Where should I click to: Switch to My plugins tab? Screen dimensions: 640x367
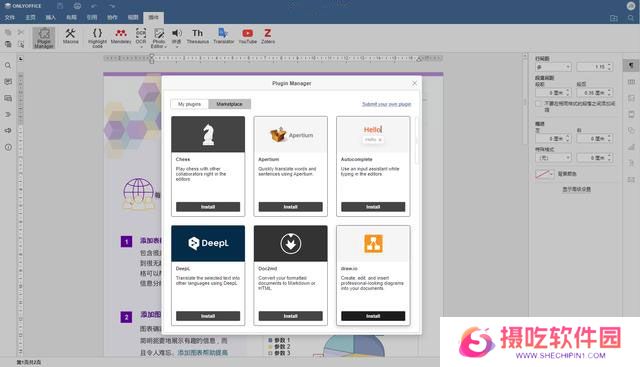click(x=189, y=104)
